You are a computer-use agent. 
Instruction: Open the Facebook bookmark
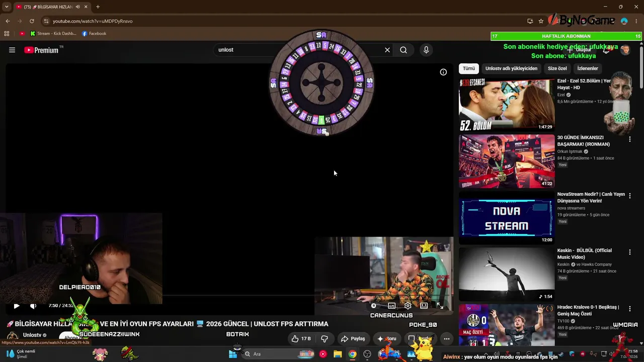click(x=94, y=34)
